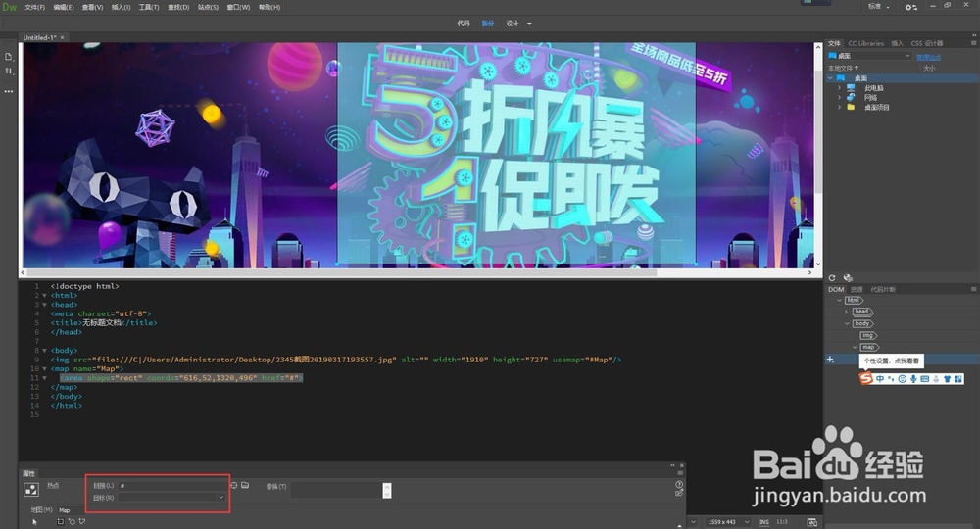Select the img DOM element
This screenshot has height=529, width=980.
[x=868, y=335]
